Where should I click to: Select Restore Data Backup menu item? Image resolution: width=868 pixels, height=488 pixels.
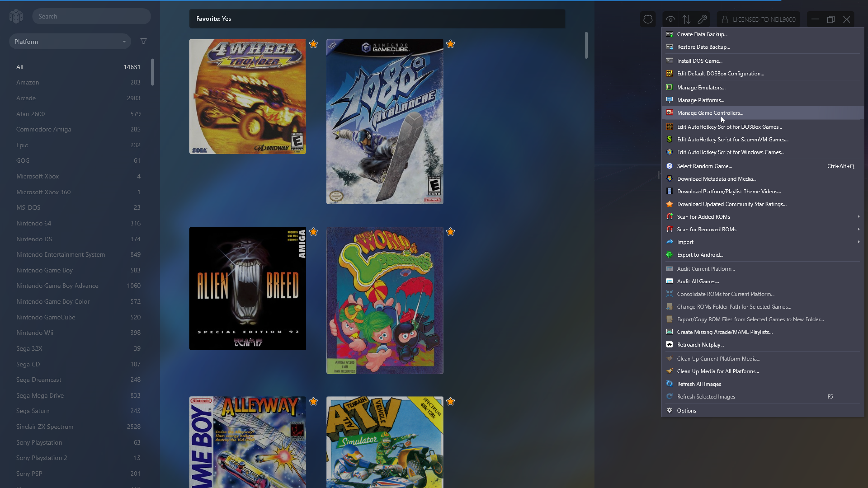pos(763,47)
